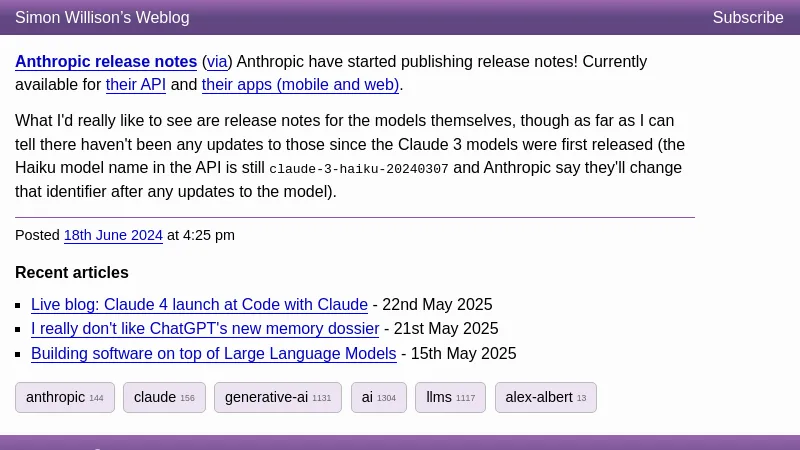This screenshot has width=800, height=450.
Task: Open the Simon Willison's Weblog home link
Action: coord(102,18)
